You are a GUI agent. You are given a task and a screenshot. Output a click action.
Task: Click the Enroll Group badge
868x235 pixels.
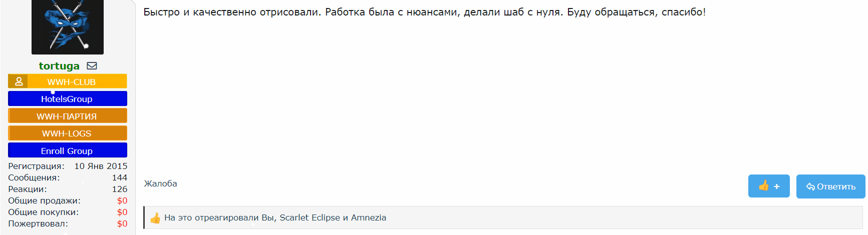pos(67,150)
